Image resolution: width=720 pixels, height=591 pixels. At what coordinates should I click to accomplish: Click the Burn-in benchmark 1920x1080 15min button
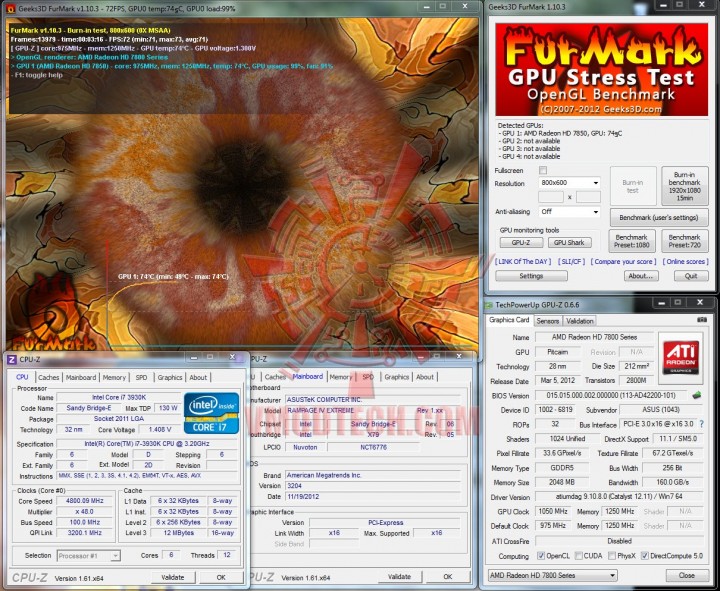pyautogui.click(x=684, y=186)
